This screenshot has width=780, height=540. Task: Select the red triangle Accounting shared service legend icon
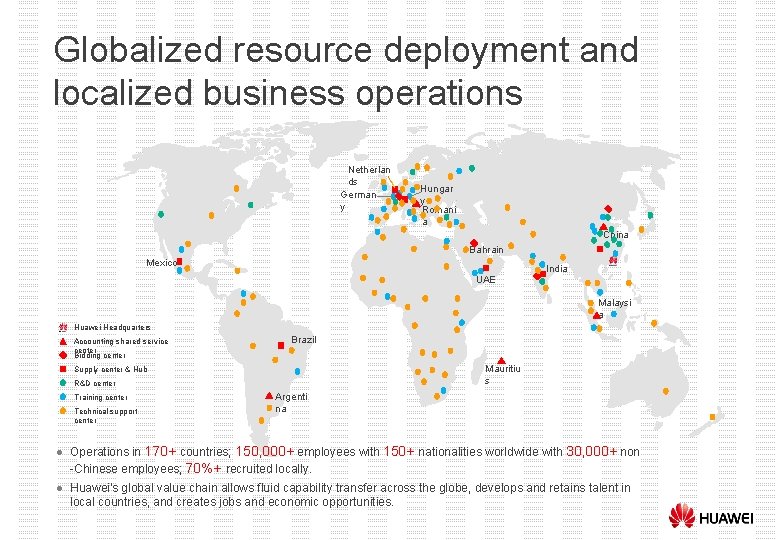[63, 342]
